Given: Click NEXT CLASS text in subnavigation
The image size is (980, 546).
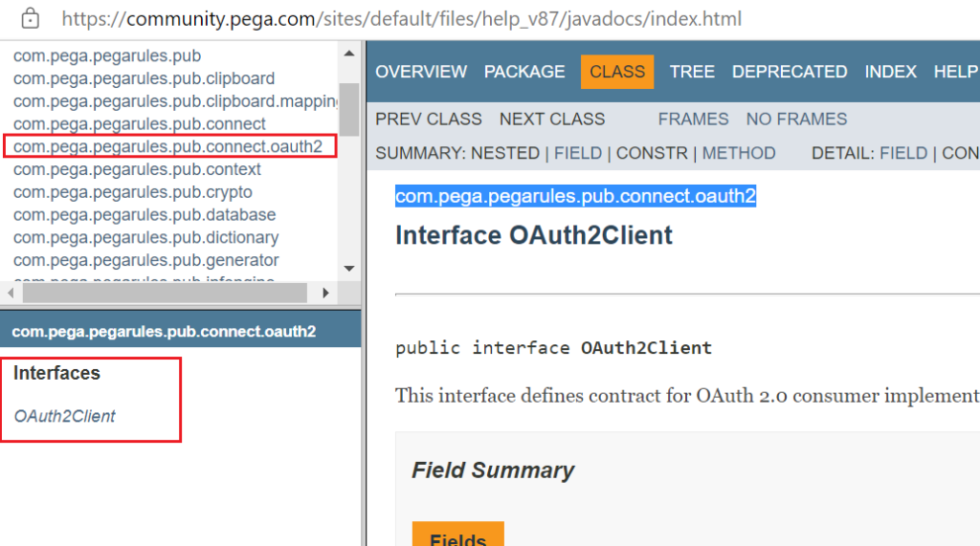Looking at the screenshot, I should click(x=552, y=120).
